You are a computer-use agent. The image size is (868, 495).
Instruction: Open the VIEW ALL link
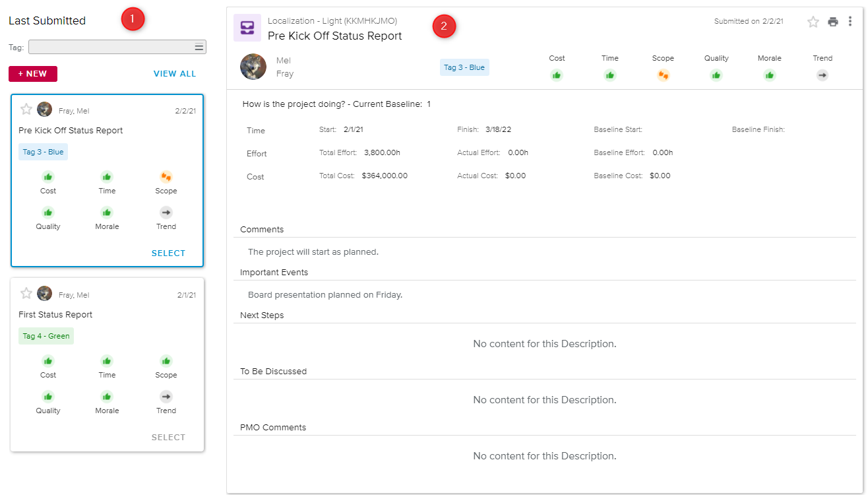tap(175, 74)
